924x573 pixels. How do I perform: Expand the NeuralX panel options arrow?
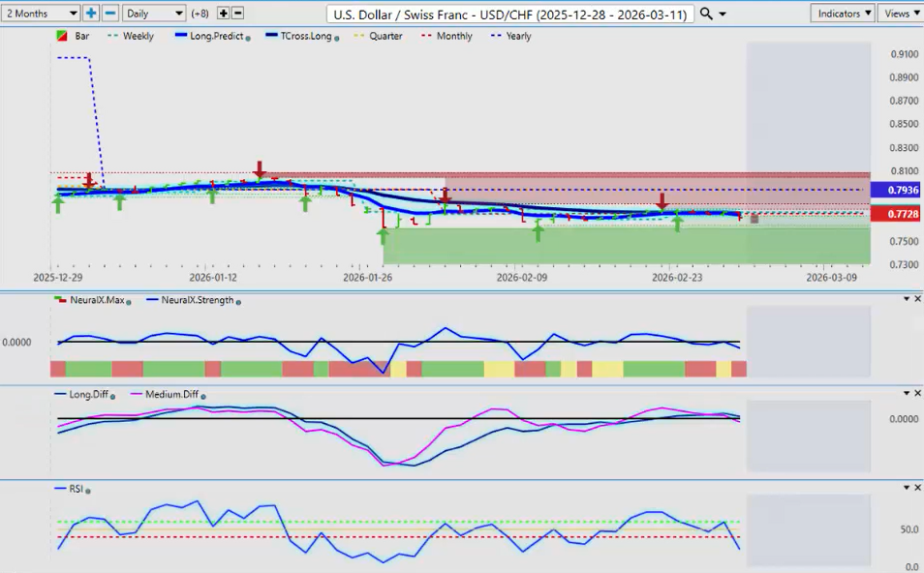(x=905, y=299)
